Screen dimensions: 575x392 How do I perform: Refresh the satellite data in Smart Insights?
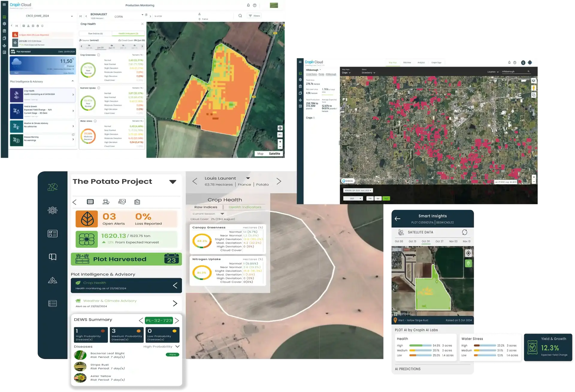coord(464,232)
